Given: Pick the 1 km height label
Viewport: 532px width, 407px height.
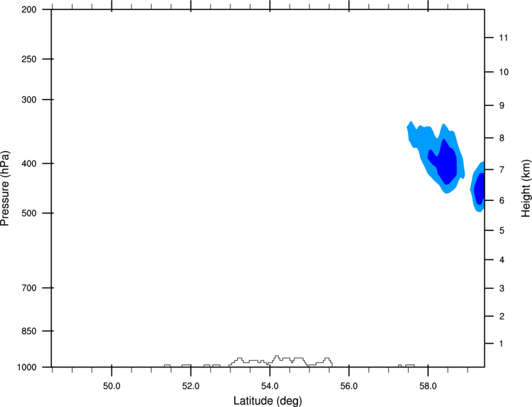Looking at the screenshot, I should (501, 344).
